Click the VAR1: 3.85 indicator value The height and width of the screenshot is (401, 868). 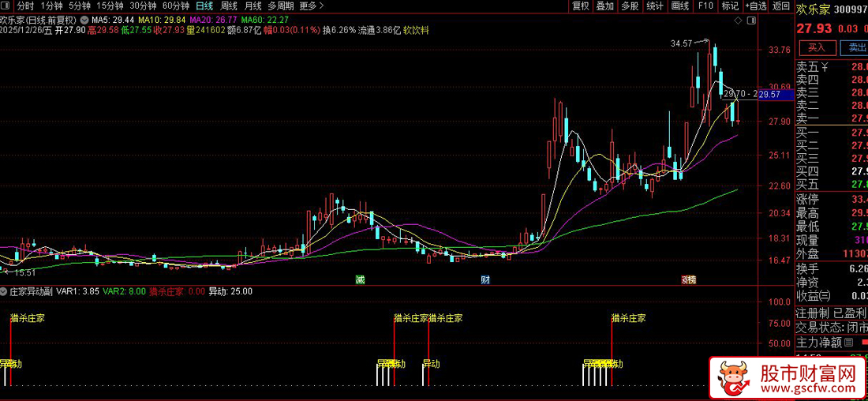(x=78, y=291)
